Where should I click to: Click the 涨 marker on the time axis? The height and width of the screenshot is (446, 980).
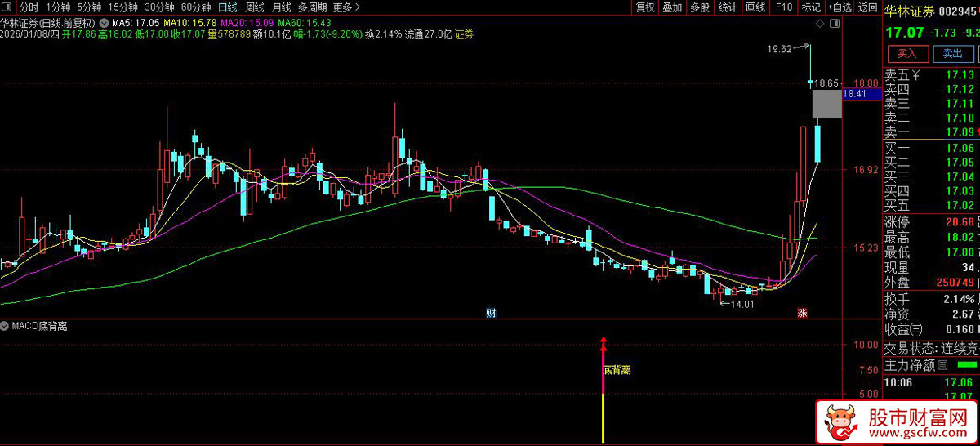tap(803, 313)
